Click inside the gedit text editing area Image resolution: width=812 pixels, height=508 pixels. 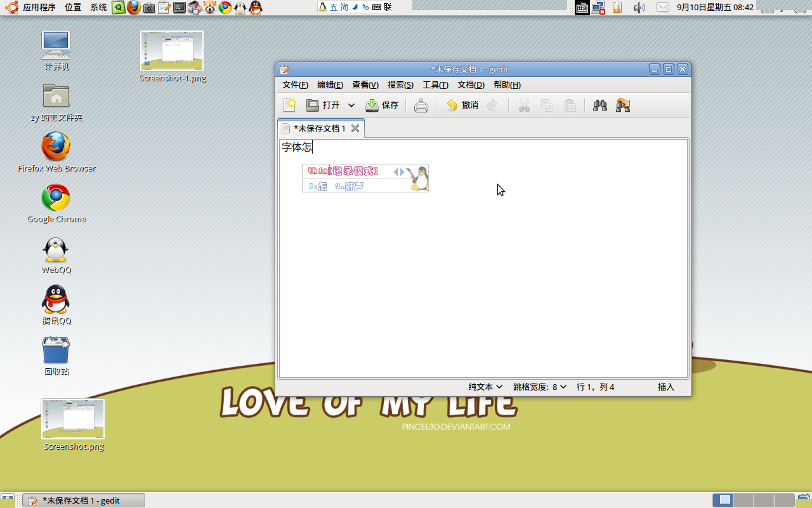483,258
